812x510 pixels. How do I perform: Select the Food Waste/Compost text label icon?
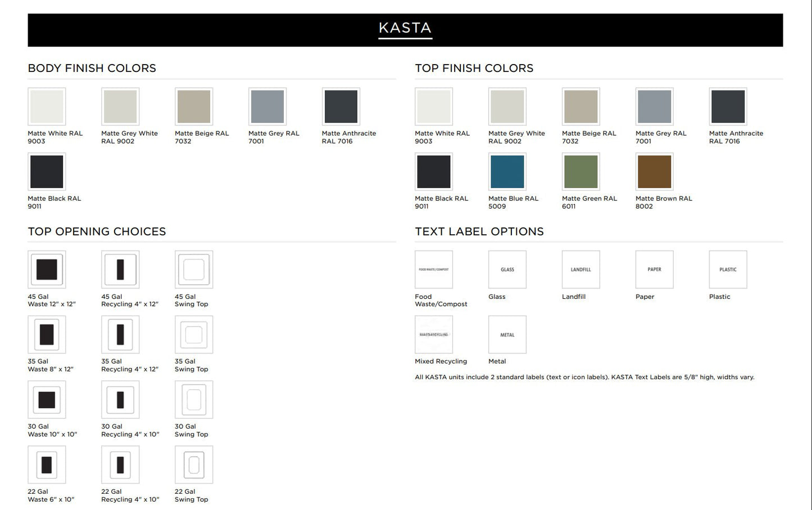(434, 270)
